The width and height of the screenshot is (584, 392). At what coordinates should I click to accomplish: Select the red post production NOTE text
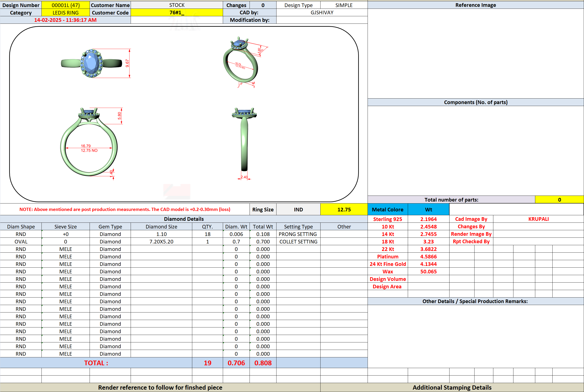coord(125,209)
